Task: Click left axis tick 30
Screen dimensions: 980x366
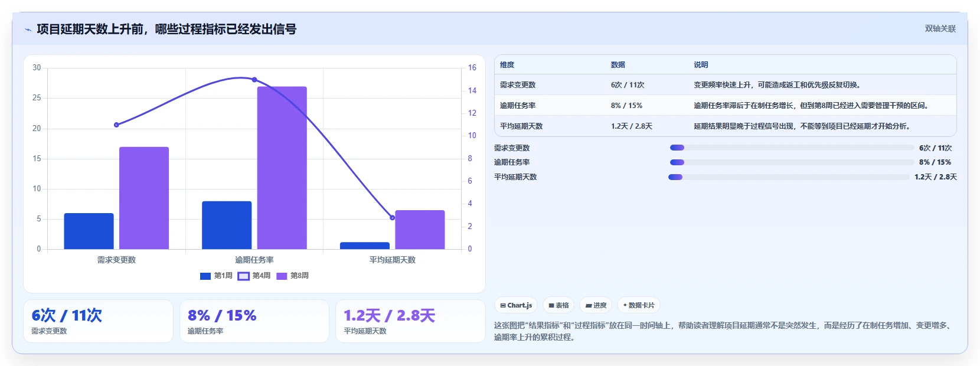Action: (x=37, y=67)
